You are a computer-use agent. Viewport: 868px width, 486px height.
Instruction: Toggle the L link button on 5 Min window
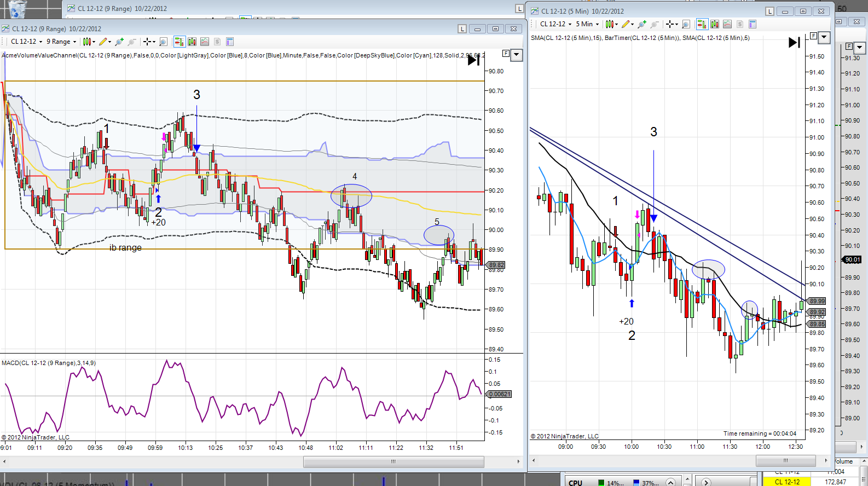click(x=769, y=11)
